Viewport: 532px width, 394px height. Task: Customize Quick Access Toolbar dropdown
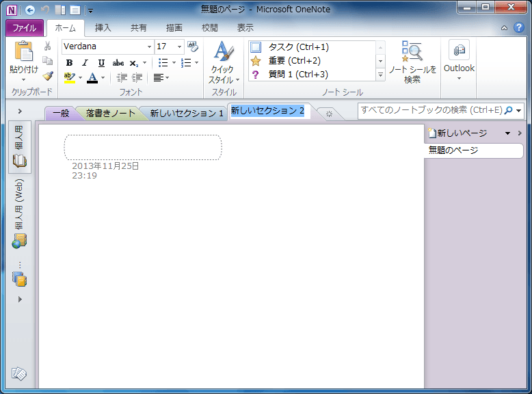click(x=90, y=11)
